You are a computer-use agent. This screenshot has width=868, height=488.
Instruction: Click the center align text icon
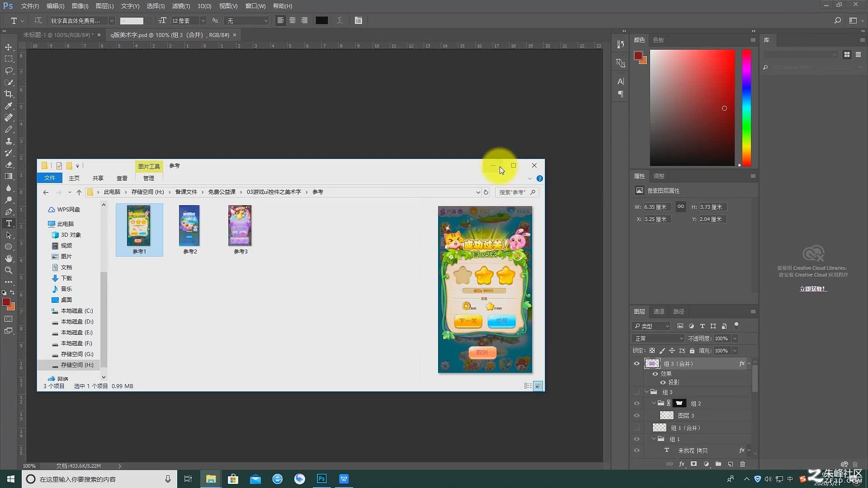(292, 20)
